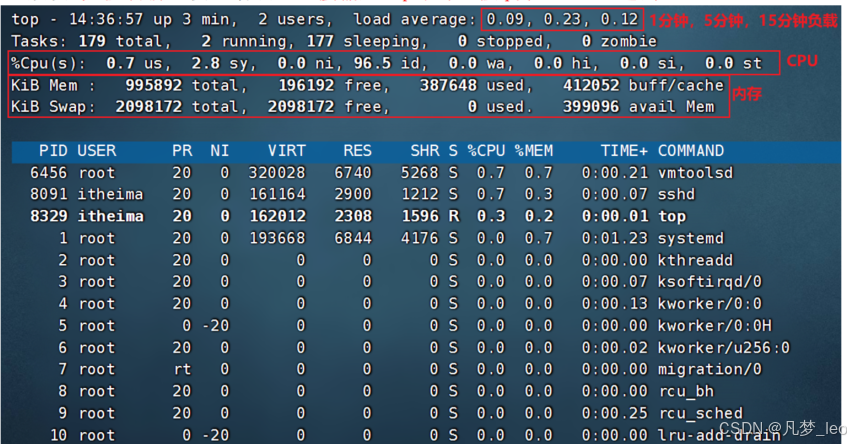Click the TIME+ column header

pyautogui.click(x=624, y=151)
